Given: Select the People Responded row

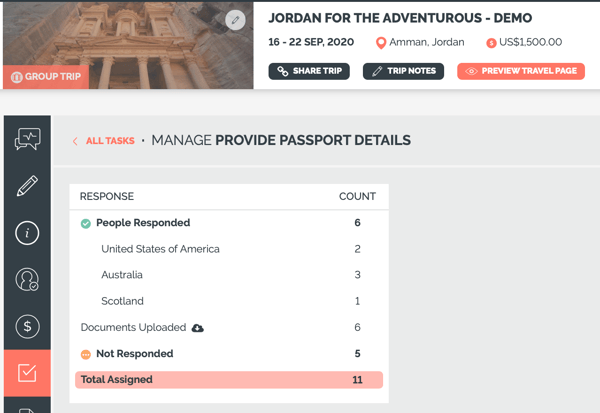Looking at the screenshot, I should click(x=229, y=223).
